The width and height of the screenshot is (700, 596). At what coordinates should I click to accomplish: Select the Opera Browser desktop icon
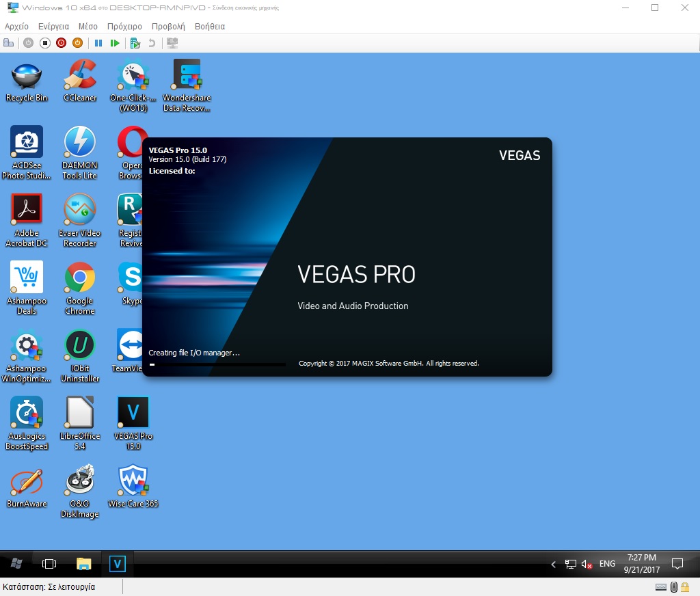(x=131, y=153)
